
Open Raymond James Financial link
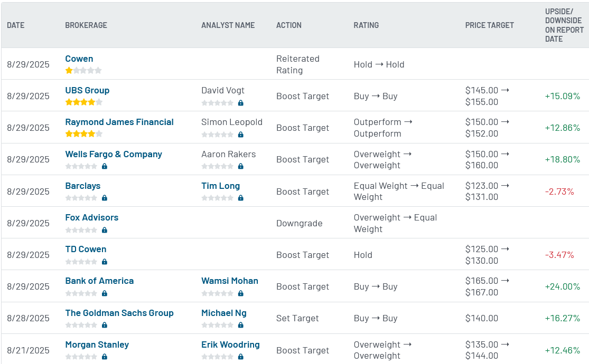pos(119,122)
